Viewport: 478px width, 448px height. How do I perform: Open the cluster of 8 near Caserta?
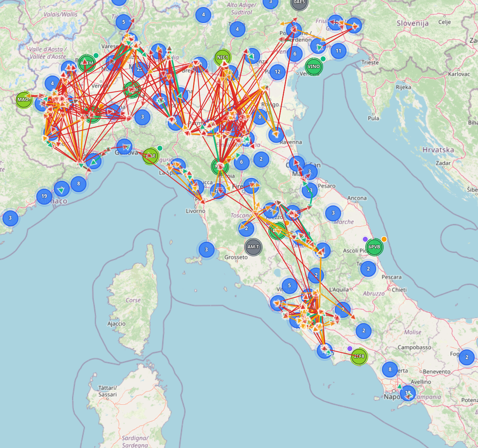pyautogui.click(x=390, y=369)
